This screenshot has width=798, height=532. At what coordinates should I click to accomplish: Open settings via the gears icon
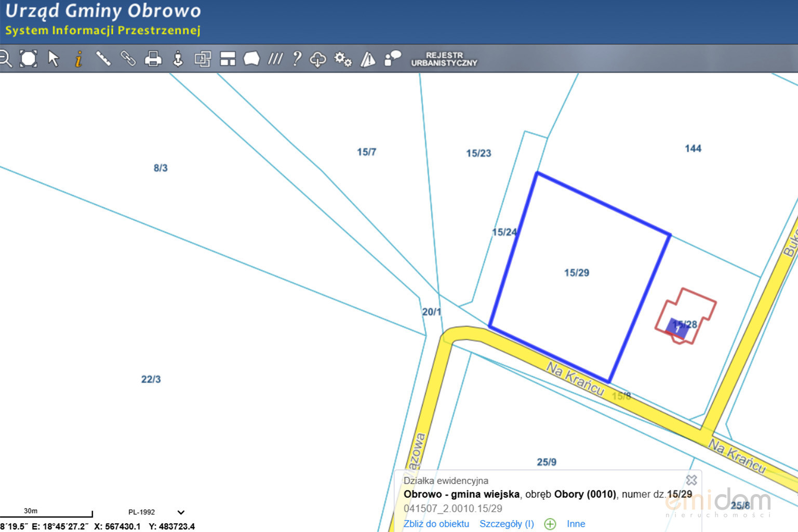click(x=343, y=59)
